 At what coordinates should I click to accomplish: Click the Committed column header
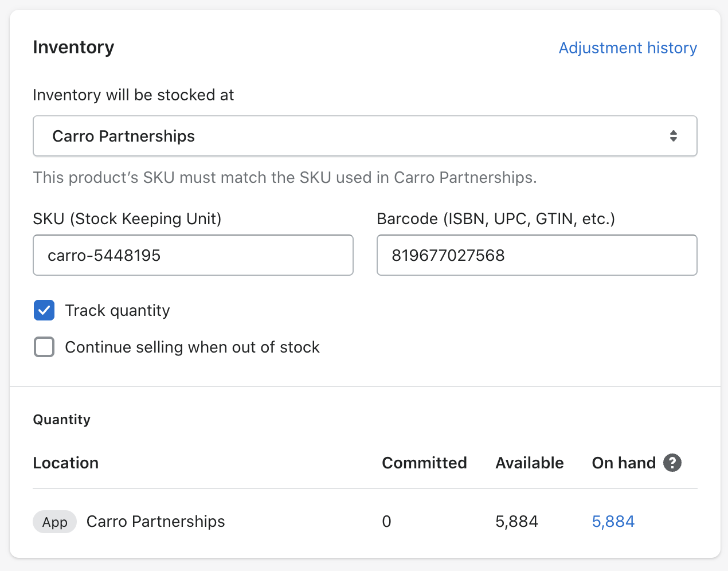coord(424,463)
